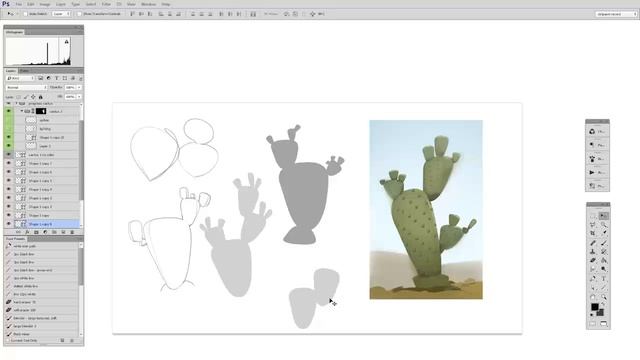Switch to the Layers tab
The height and width of the screenshot is (360, 640).
[11, 71]
